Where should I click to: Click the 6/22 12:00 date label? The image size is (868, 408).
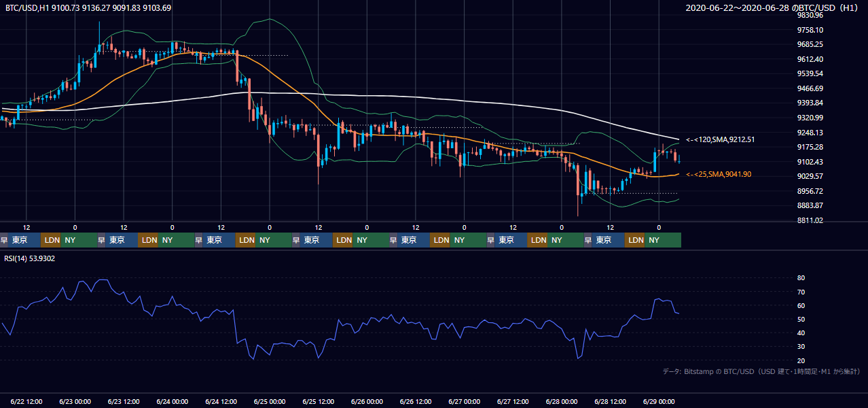(26, 401)
